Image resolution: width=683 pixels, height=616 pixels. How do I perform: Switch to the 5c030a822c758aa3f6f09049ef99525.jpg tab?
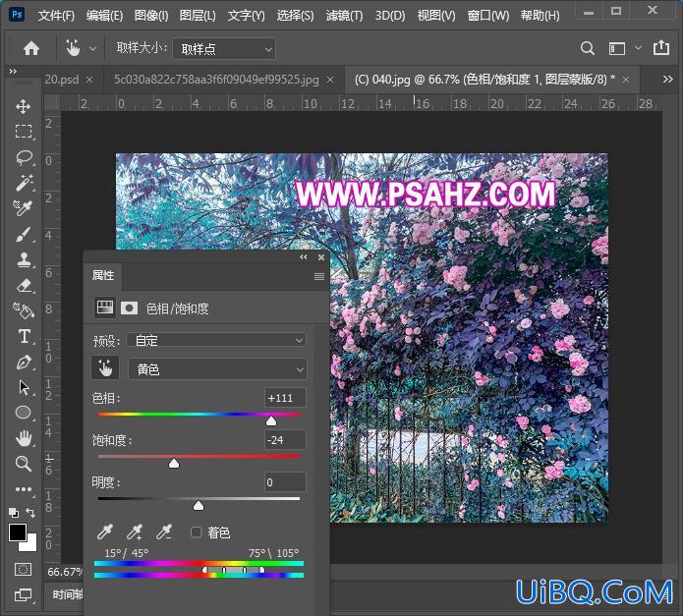pyautogui.click(x=216, y=80)
